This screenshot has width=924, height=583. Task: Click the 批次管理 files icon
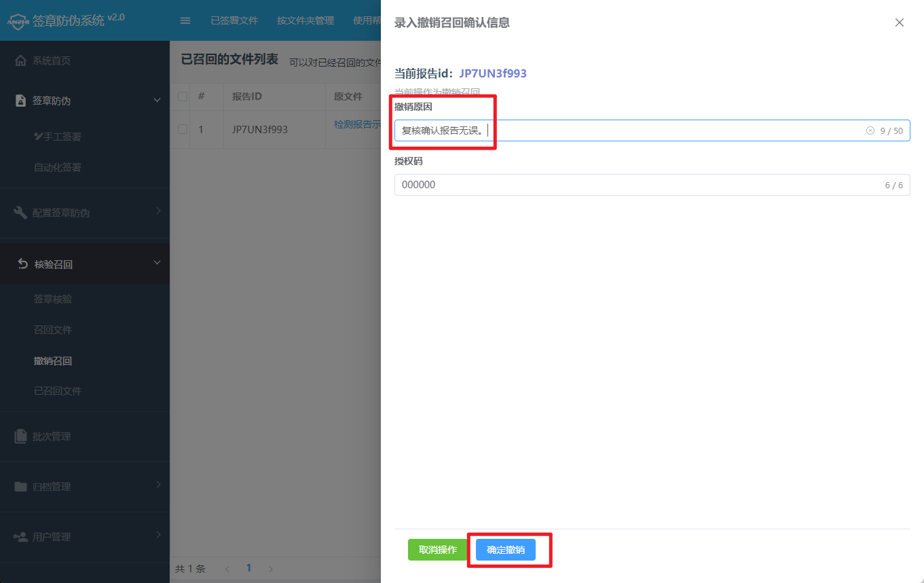click(x=21, y=436)
